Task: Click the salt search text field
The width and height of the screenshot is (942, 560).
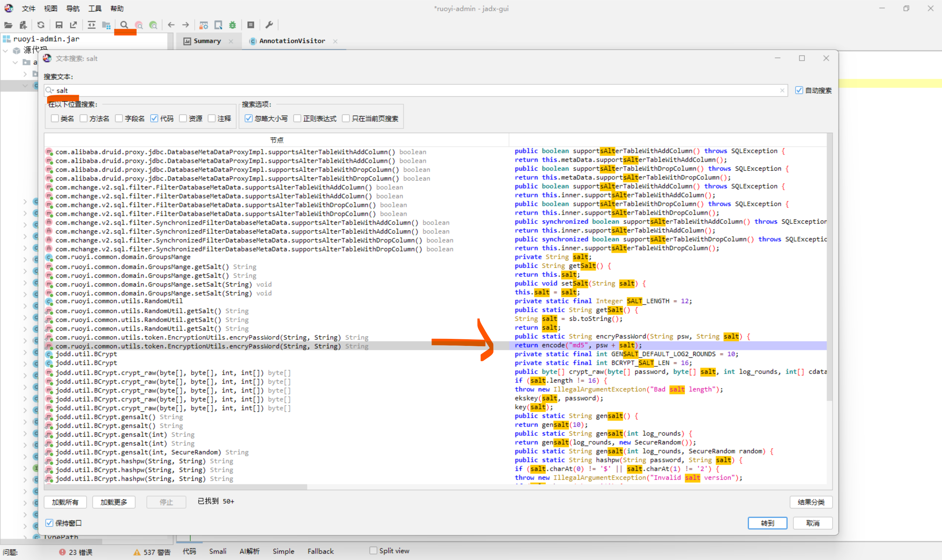Action: tap(415, 91)
